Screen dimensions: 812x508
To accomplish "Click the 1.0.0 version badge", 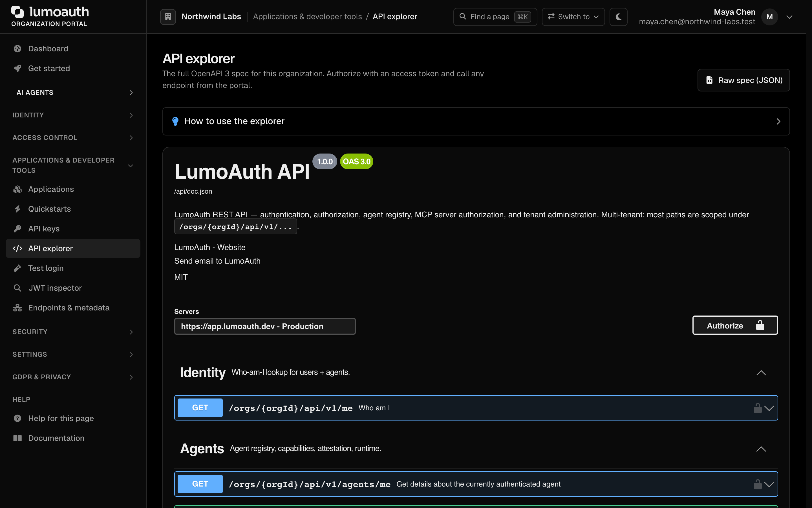I will point(325,162).
